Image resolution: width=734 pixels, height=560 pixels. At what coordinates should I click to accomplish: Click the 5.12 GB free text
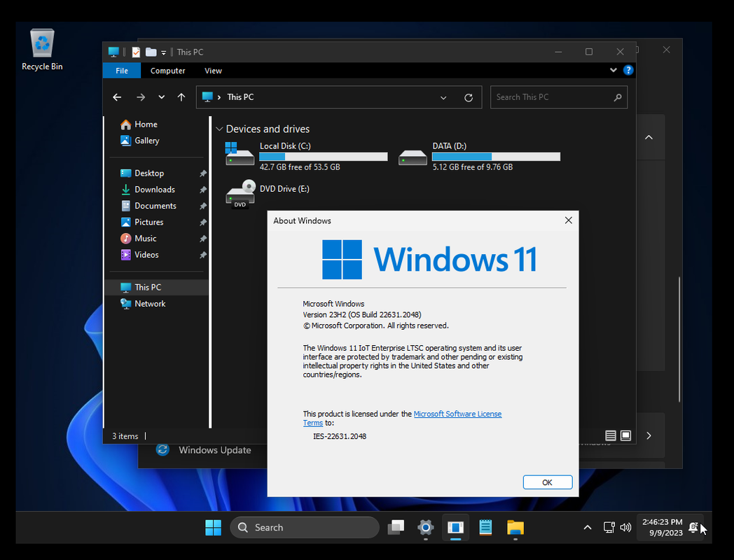click(472, 167)
